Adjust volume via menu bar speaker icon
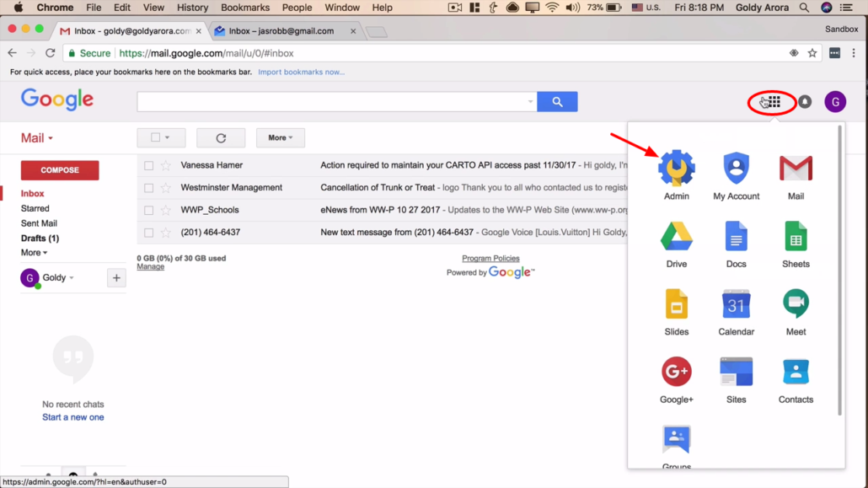 573,8
